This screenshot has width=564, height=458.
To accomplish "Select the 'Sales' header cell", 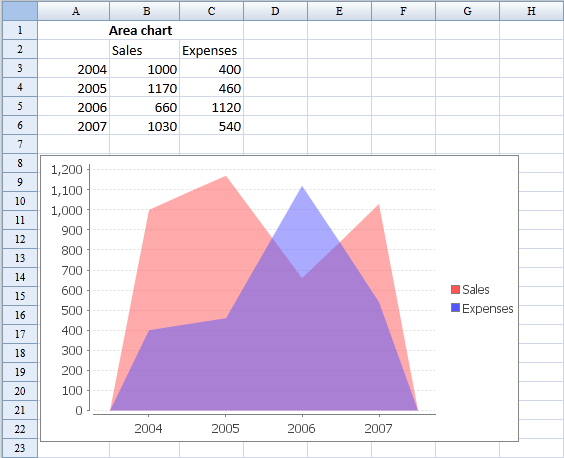I will click(x=145, y=49).
